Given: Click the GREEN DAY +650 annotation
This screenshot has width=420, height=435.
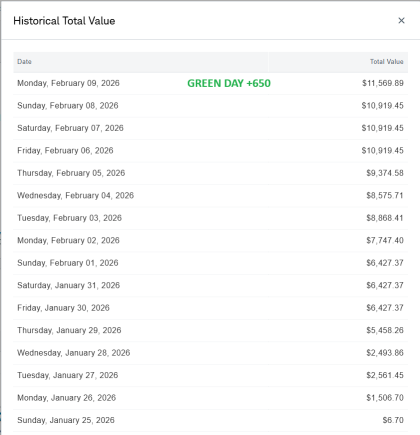Looking at the screenshot, I should [229, 83].
